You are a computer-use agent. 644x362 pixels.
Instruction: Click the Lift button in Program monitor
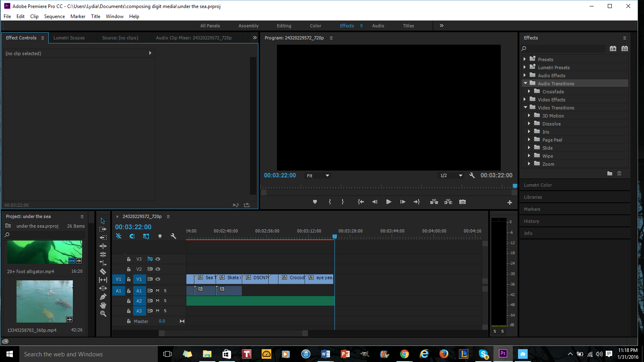pos(434,202)
